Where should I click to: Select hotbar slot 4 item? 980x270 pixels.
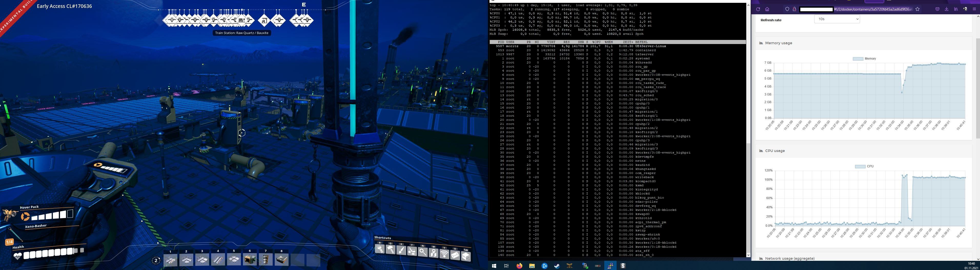click(218, 260)
